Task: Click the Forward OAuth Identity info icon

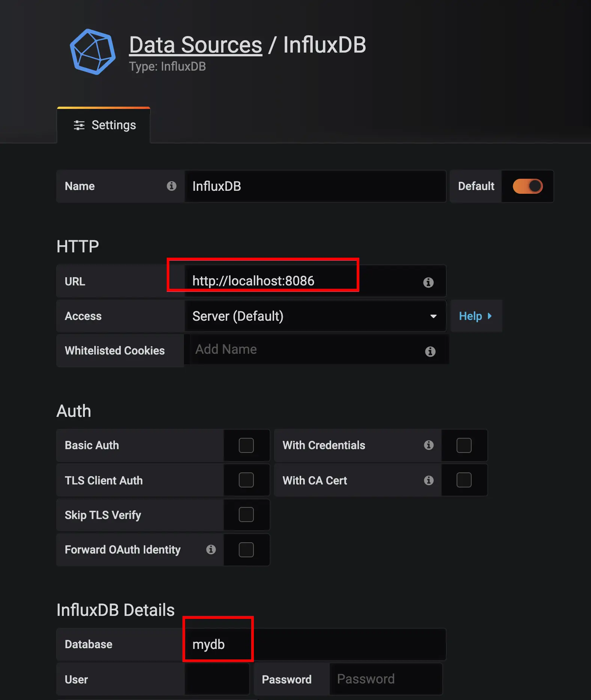Action: (x=211, y=549)
